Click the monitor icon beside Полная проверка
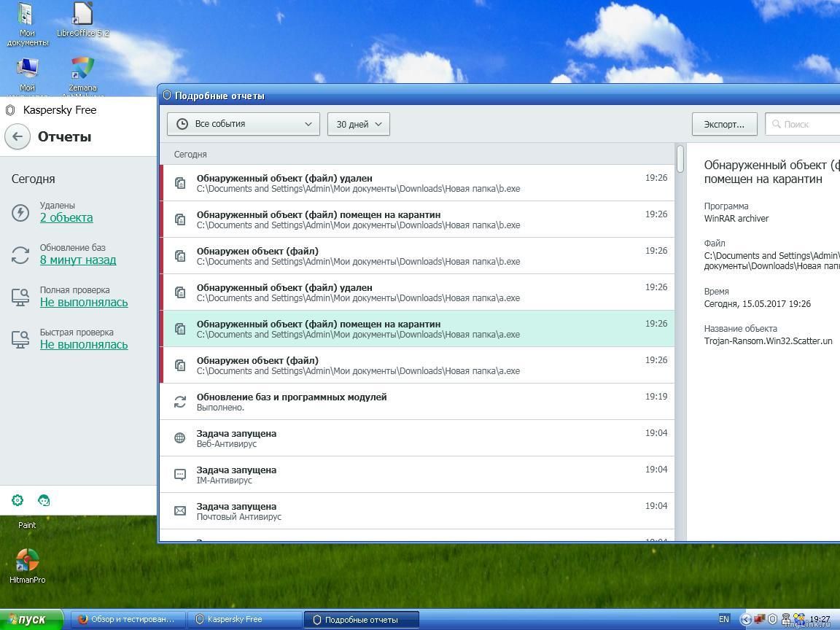 [x=20, y=297]
